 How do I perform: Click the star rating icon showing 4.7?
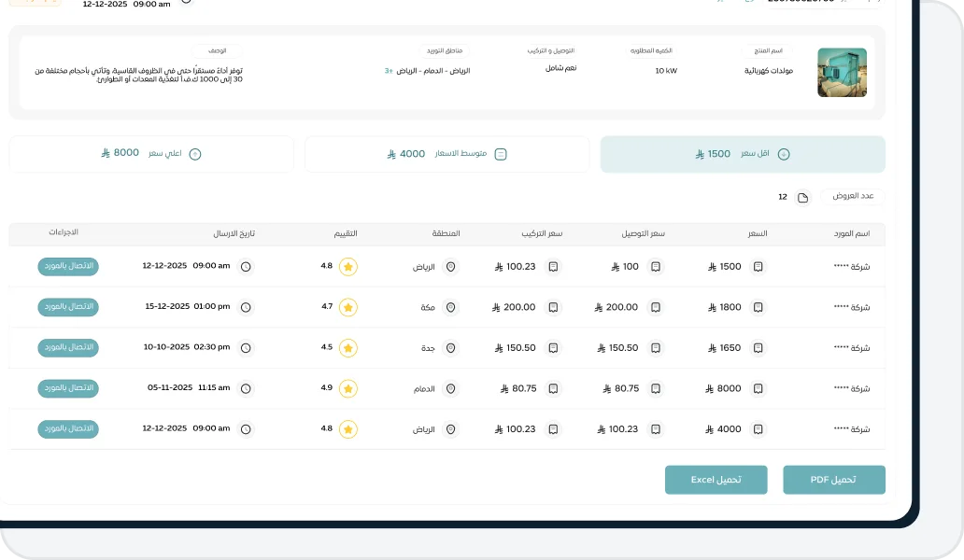tap(348, 307)
